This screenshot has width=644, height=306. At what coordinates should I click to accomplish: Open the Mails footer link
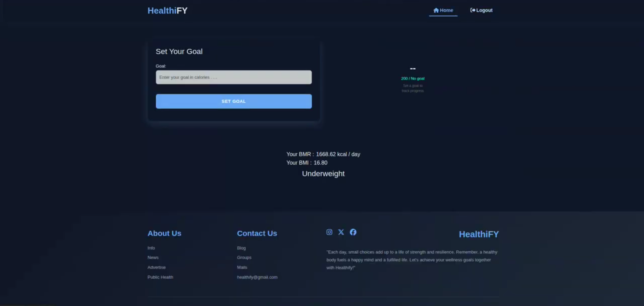242,267
